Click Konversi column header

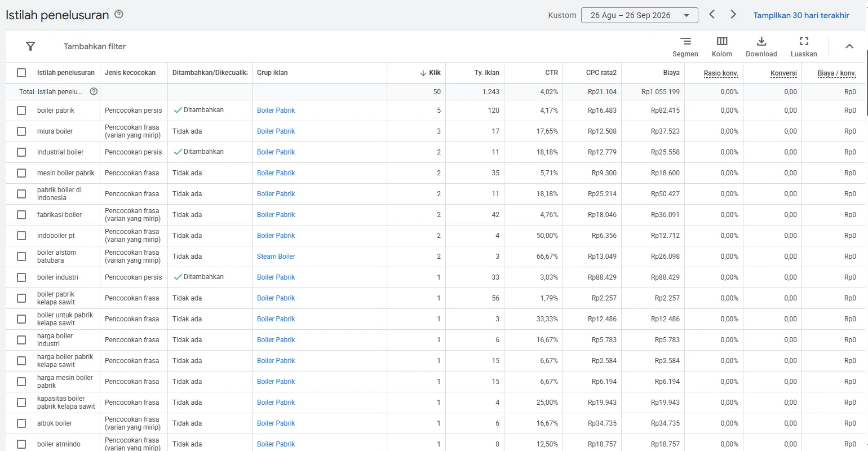click(783, 73)
